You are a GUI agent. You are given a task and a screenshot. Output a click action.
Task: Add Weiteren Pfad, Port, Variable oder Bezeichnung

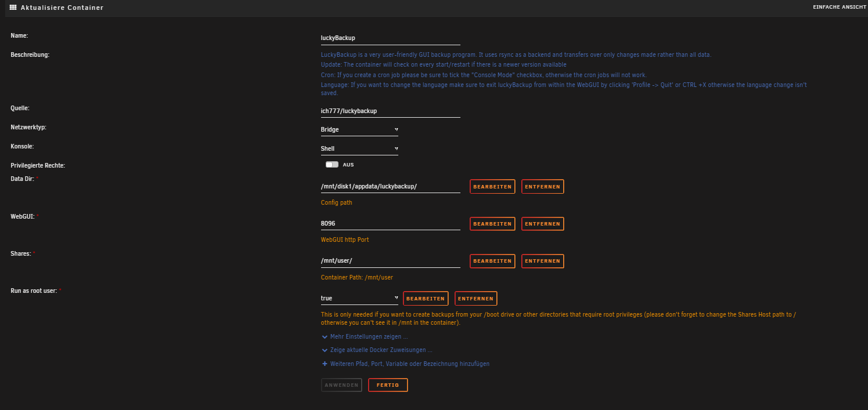(x=406, y=364)
